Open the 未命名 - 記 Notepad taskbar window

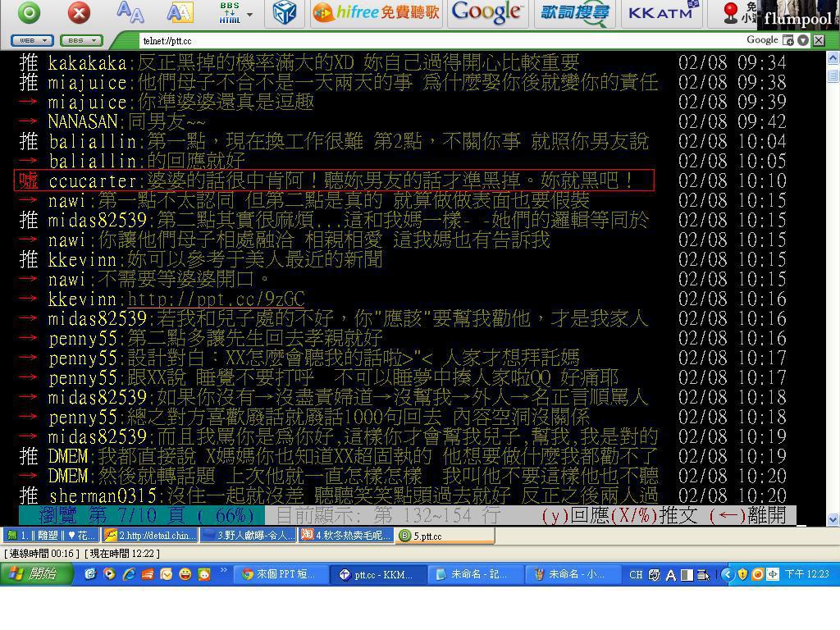pos(476,574)
